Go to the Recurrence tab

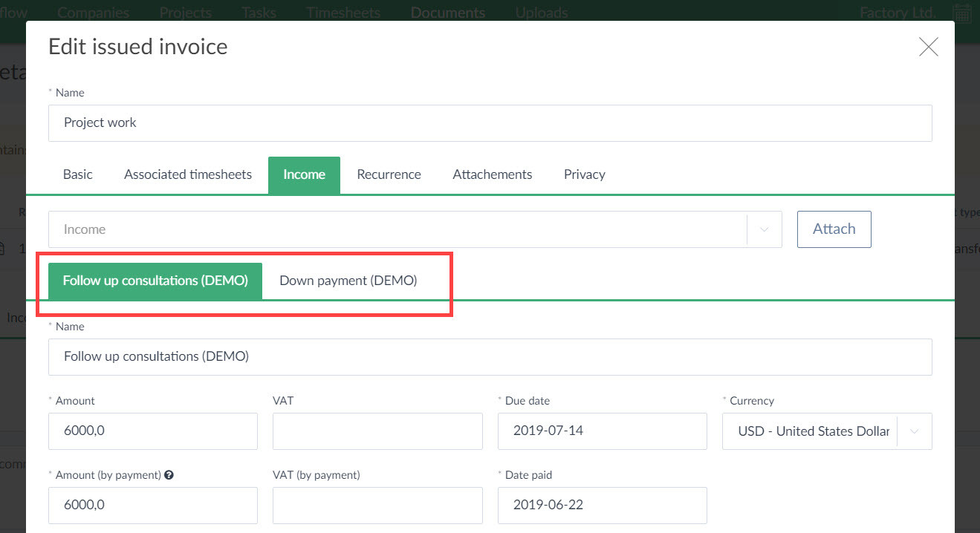click(389, 174)
